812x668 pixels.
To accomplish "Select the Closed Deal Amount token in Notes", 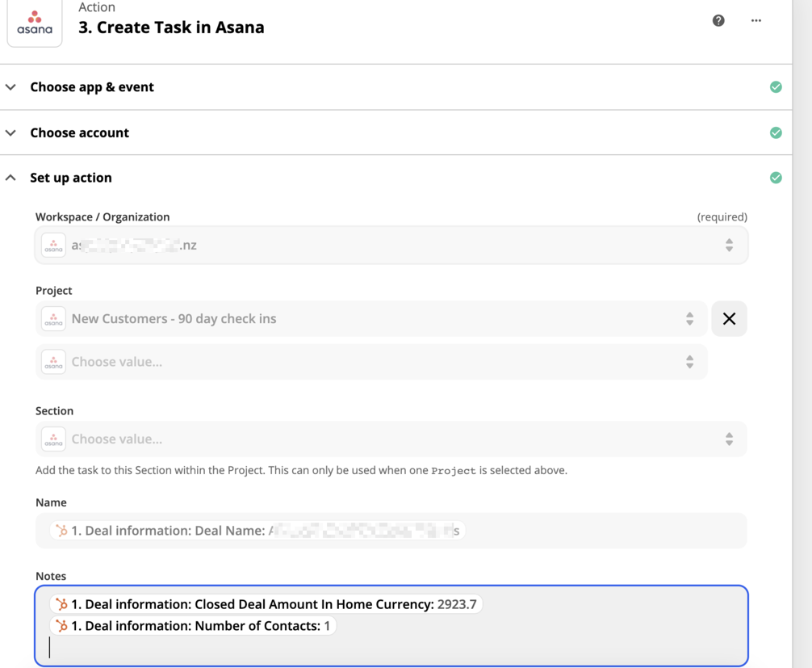I will 266,604.
